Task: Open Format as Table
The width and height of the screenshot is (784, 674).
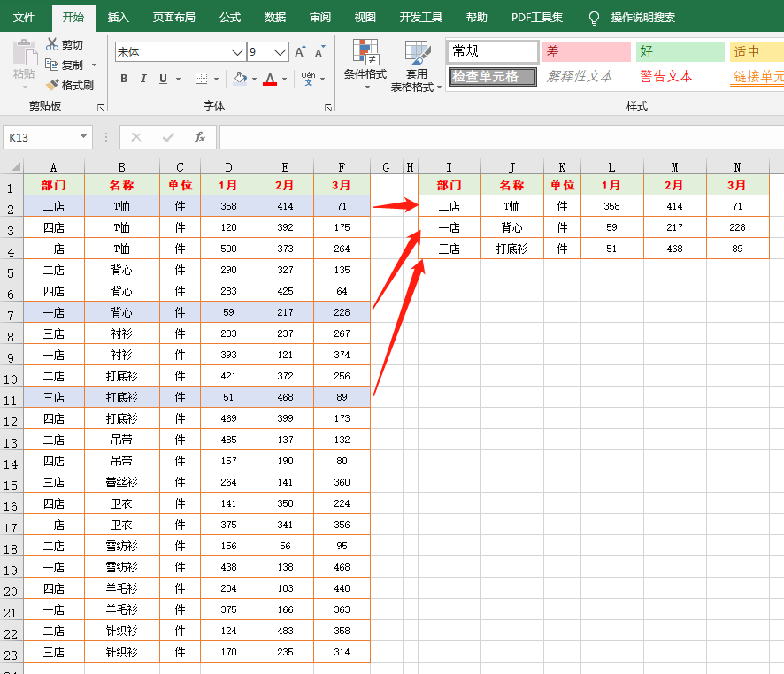Action: pos(416,66)
